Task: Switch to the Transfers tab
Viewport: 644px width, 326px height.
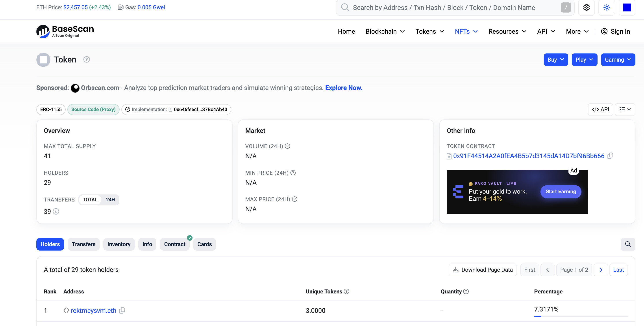Action: (83, 244)
